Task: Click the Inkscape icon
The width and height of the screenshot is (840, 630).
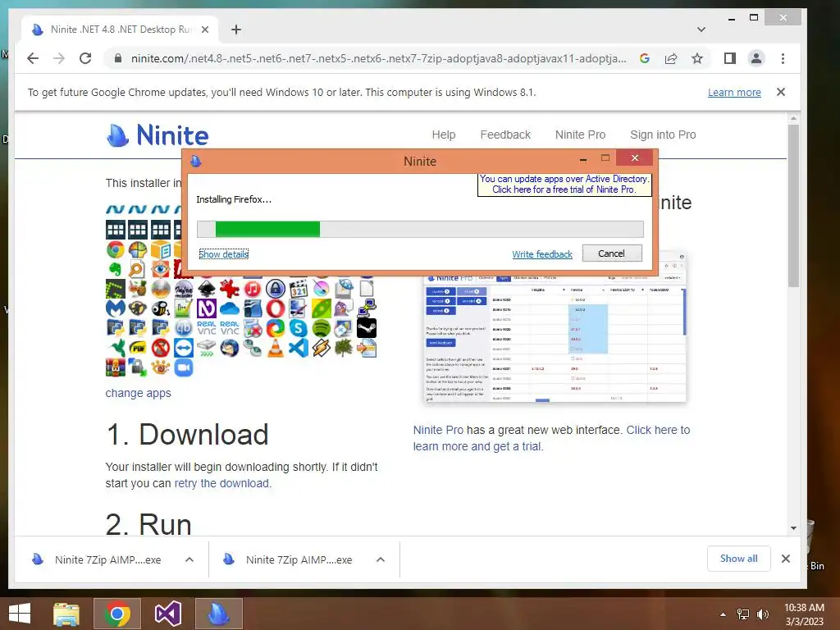Action: pos(207,289)
